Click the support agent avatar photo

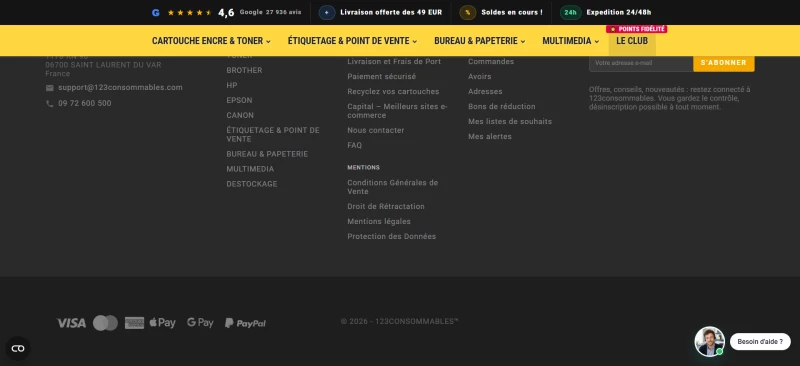[709, 341]
